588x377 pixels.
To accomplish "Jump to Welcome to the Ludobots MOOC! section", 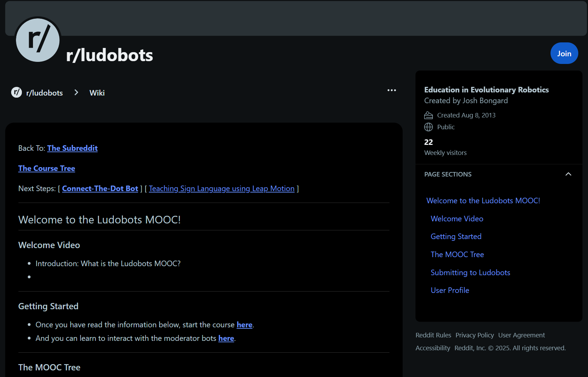I will click(483, 201).
